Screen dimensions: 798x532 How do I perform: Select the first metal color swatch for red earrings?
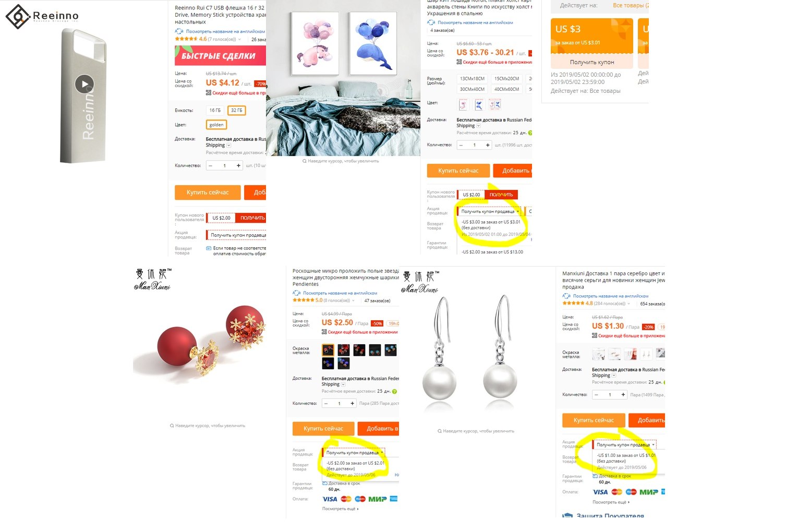pyautogui.click(x=328, y=350)
